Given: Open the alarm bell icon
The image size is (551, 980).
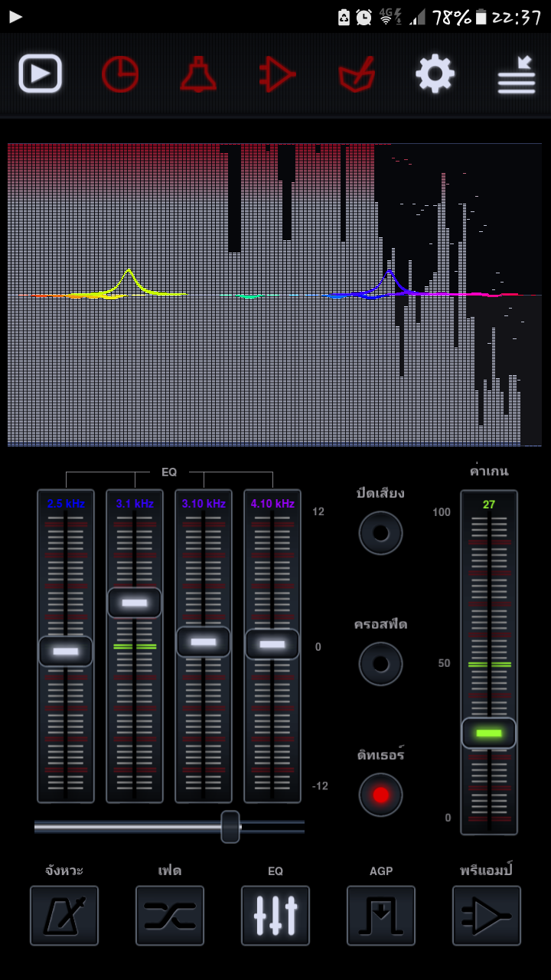Looking at the screenshot, I should (199, 75).
